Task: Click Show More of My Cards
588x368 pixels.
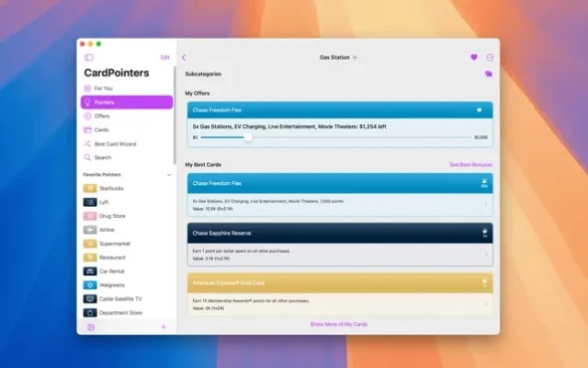Action: (x=338, y=324)
